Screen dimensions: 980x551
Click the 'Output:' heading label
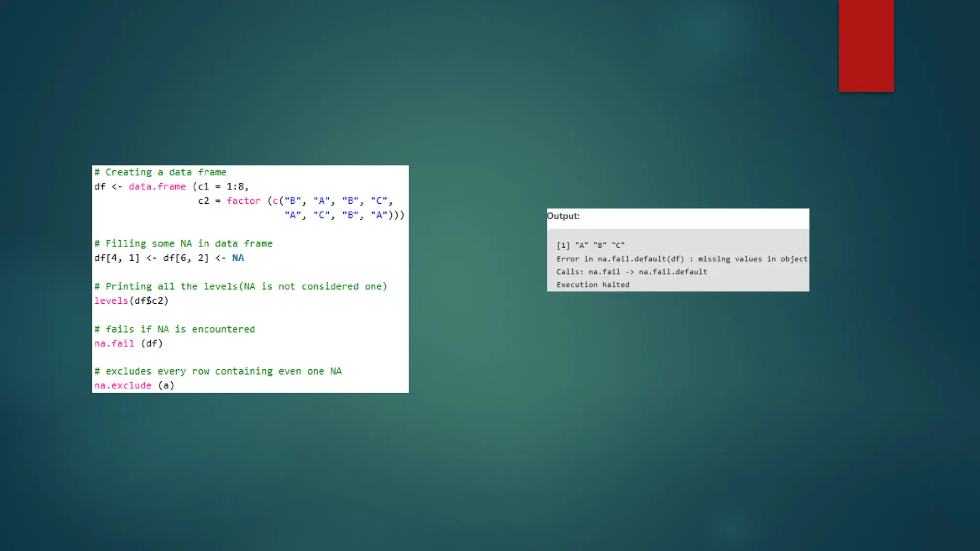[x=563, y=216]
